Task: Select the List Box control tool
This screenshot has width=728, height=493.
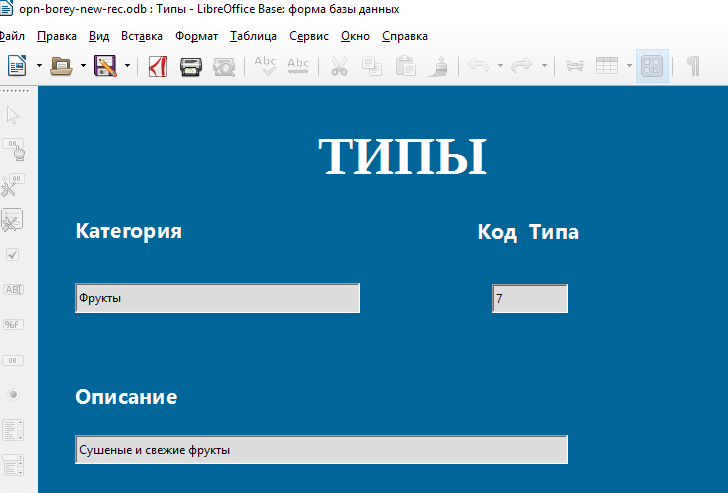Action: point(13,430)
